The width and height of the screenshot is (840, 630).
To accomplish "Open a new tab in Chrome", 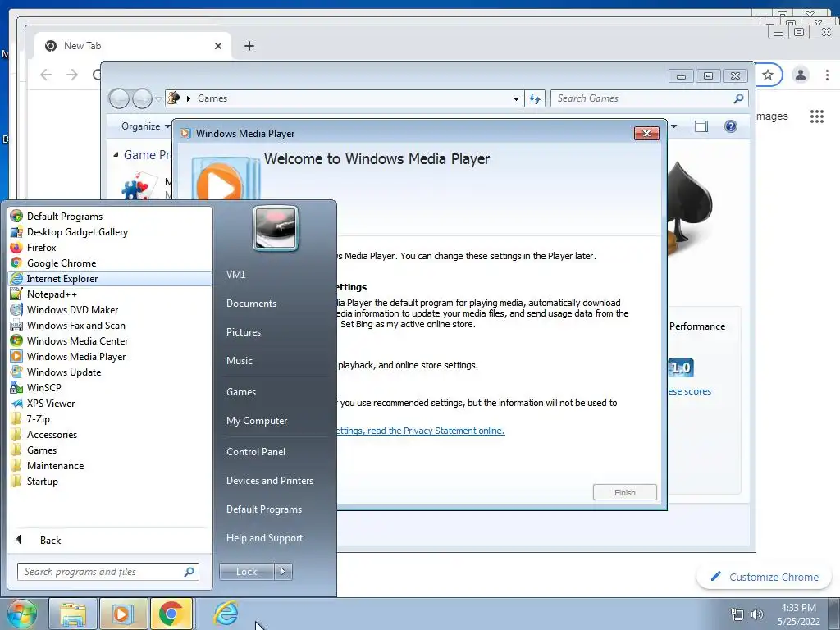I will 249,46.
